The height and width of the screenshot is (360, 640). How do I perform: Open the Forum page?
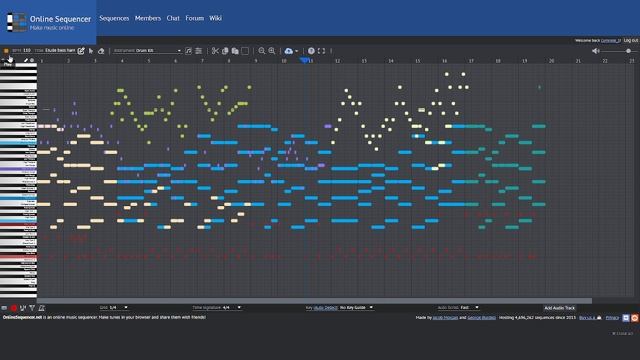[x=195, y=18]
